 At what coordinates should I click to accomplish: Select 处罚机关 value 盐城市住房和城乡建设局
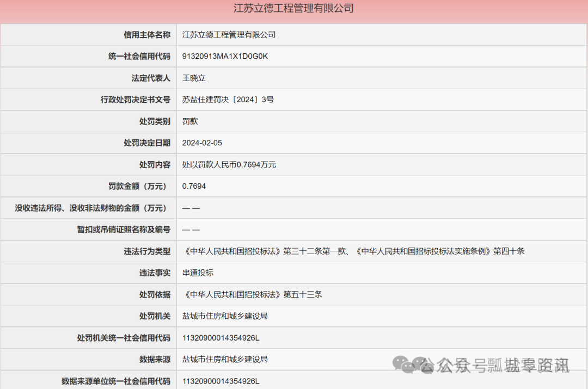click(225, 316)
